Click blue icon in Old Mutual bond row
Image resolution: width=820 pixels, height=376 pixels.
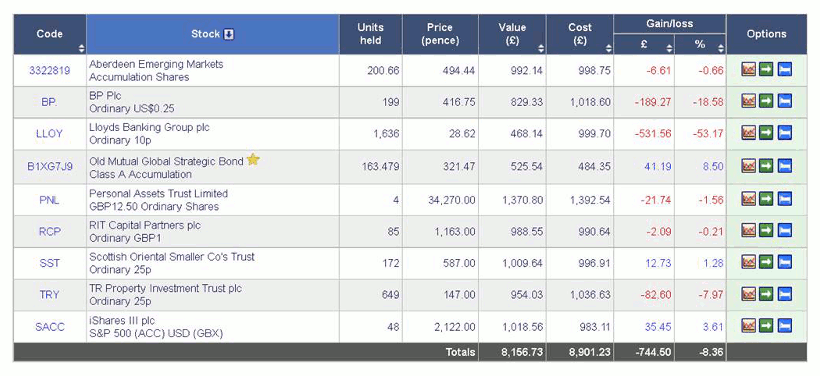point(784,166)
